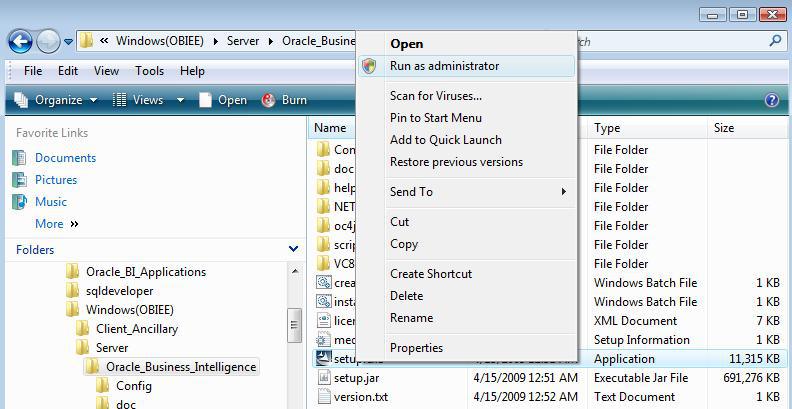Screen dimensions: 792x409
Task: Collapse the Folders pane chevron
Action: [x=293, y=249]
